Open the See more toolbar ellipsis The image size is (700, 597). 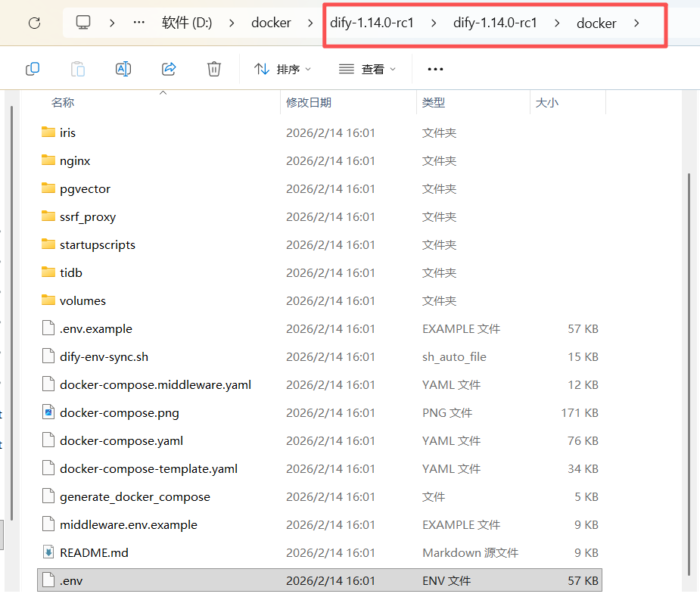pyautogui.click(x=435, y=69)
